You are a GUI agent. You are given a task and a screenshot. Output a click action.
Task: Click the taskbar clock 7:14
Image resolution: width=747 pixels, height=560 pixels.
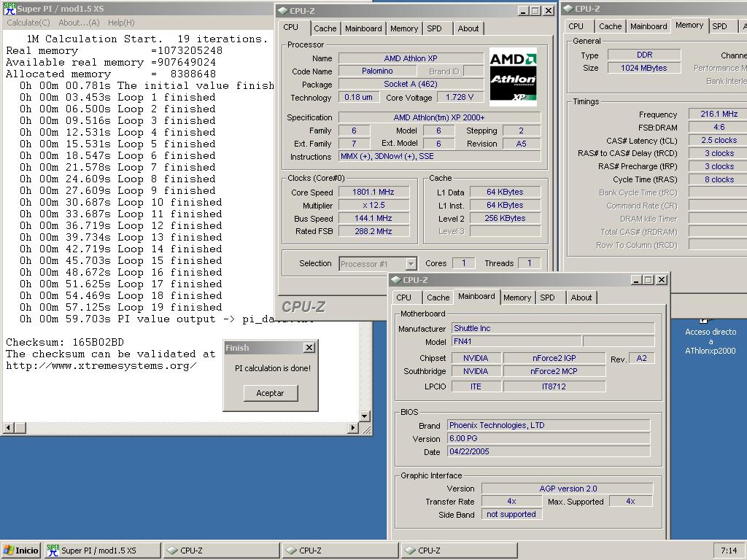coord(729,551)
